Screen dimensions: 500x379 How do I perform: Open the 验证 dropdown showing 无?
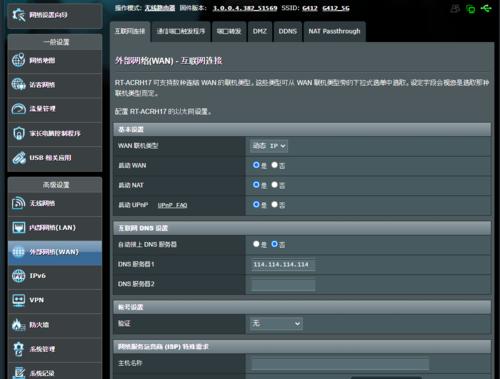276,323
